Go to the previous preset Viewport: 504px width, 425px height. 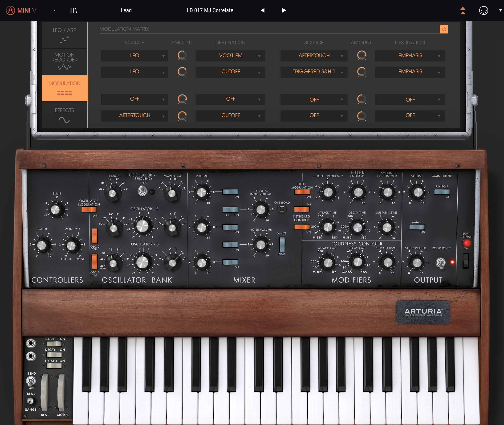262,10
